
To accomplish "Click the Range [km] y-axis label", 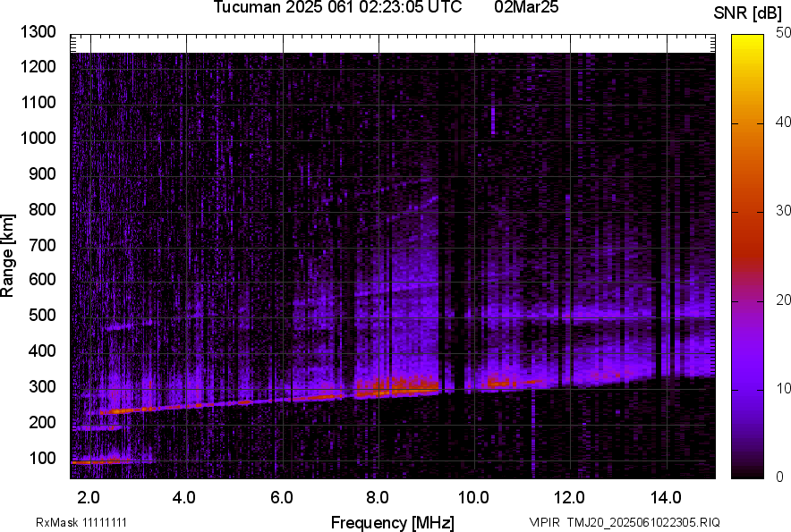I will click(x=8, y=256).
